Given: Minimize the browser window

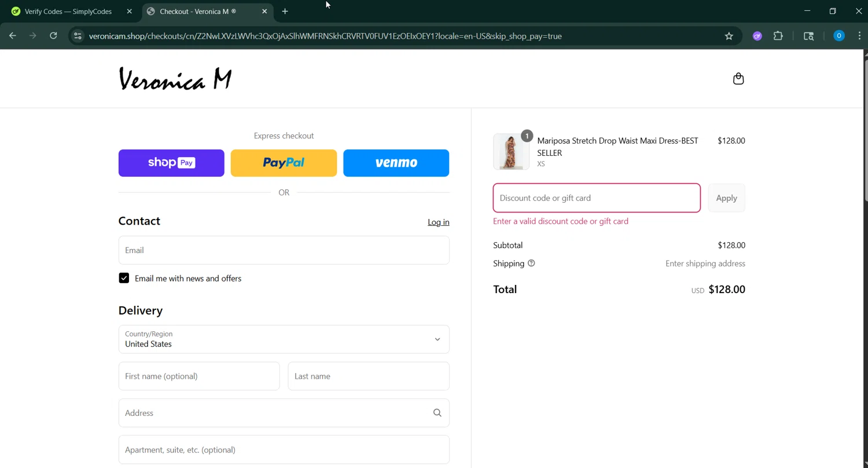Looking at the screenshot, I should (807, 11).
